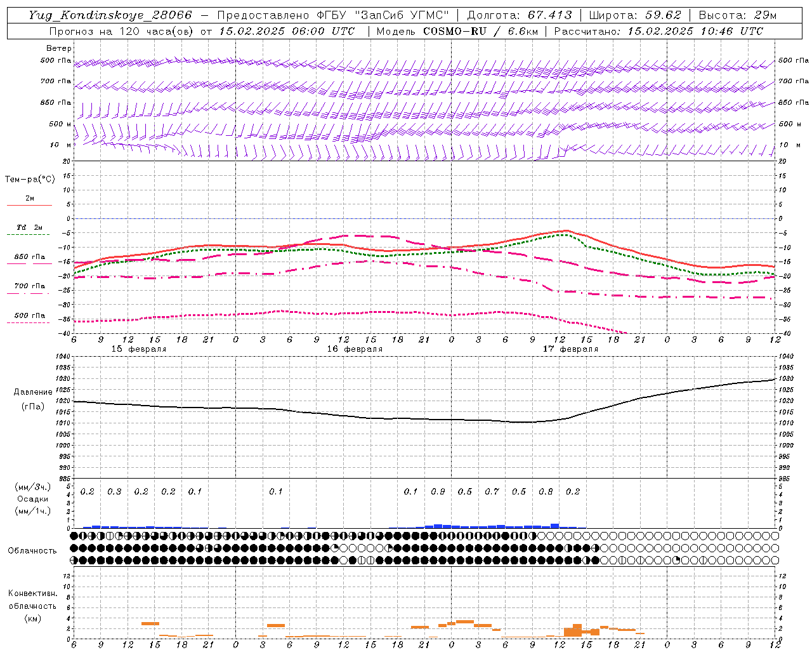Click the Конвективн. label of the convective cloud panel
Image resolution: width=812 pixels, height=650 pixels.
(x=32, y=594)
